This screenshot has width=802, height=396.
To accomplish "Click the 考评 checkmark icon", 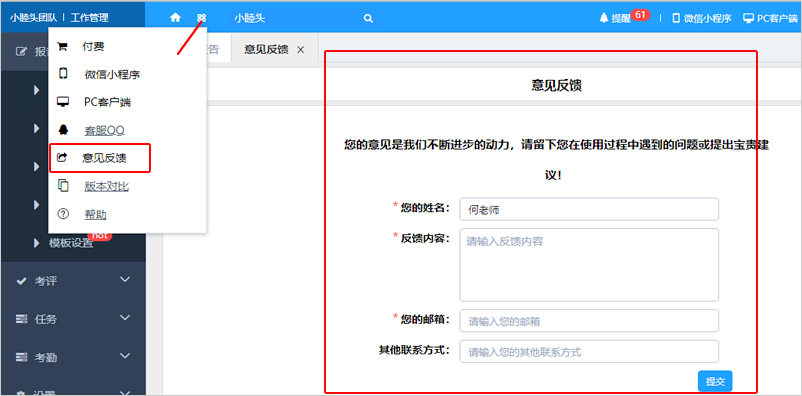I will pos(21,281).
